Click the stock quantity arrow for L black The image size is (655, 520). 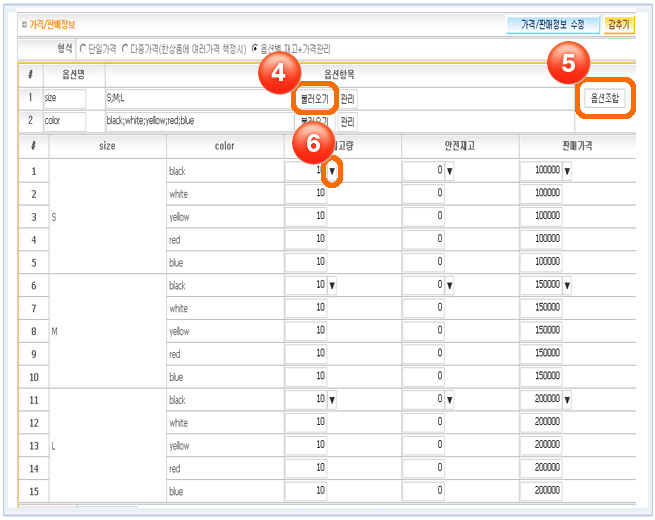(x=332, y=400)
